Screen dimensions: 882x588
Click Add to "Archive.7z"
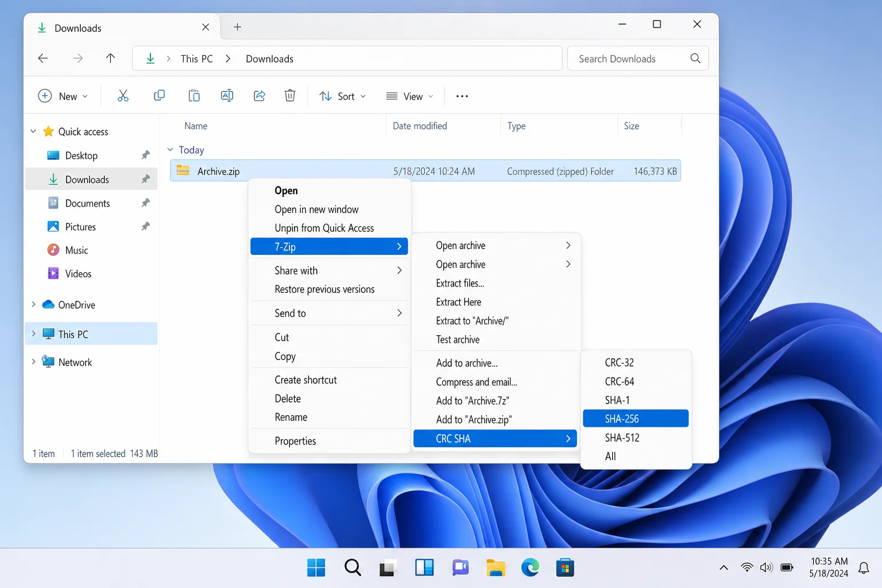click(495, 401)
